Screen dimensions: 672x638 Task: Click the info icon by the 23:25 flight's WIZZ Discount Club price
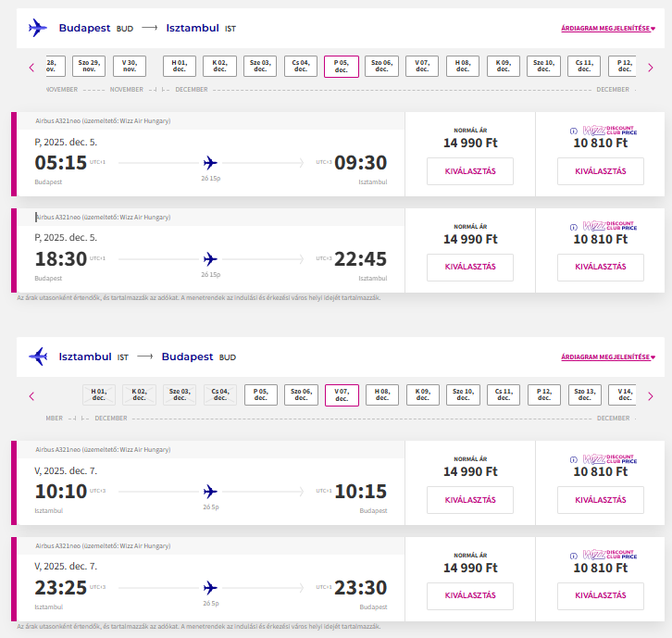pos(574,552)
